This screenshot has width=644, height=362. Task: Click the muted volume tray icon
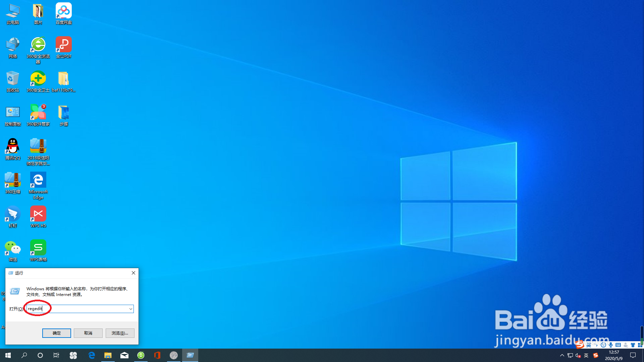[578, 355]
